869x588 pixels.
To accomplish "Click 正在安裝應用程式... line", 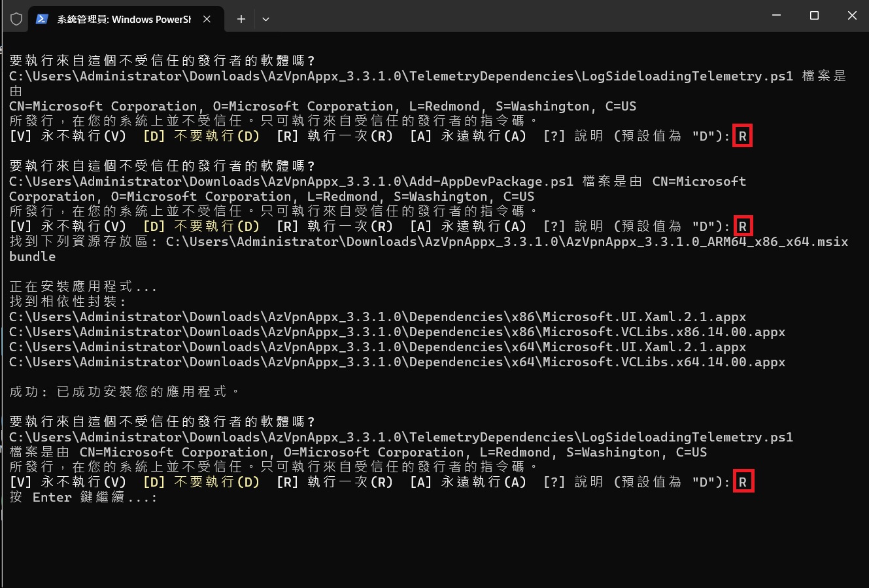I will click(83, 286).
